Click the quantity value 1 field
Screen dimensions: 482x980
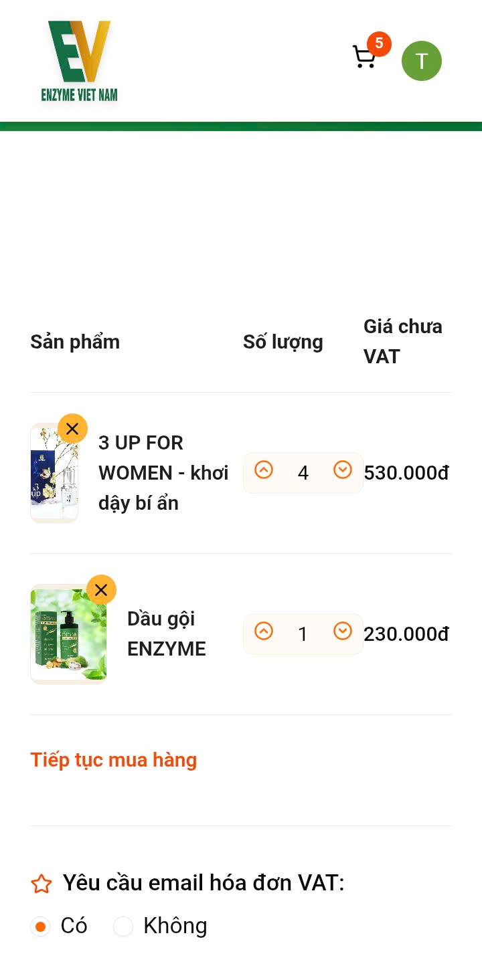[x=303, y=634]
